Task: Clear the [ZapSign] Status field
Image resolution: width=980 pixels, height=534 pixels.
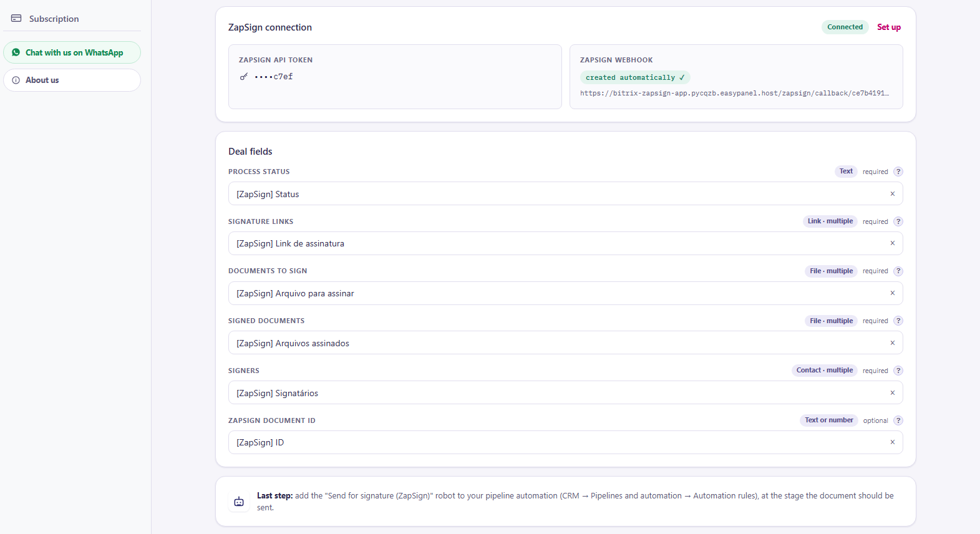Action: [x=893, y=194]
